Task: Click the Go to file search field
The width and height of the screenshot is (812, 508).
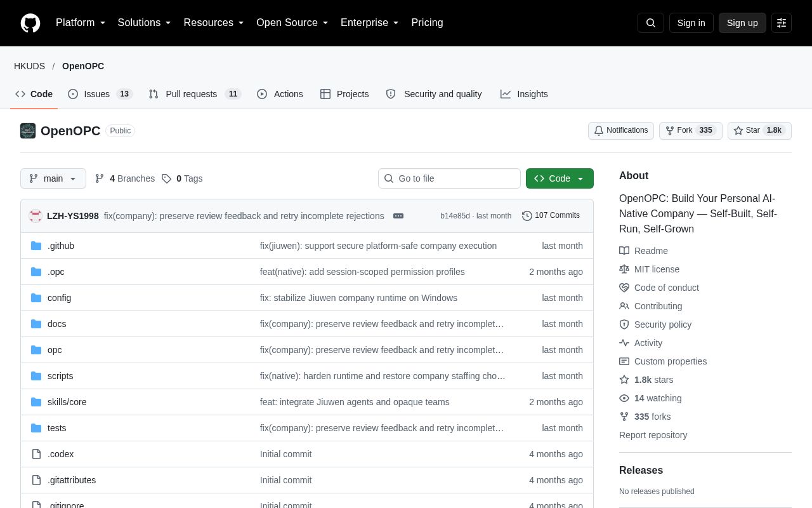Action: click(449, 178)
